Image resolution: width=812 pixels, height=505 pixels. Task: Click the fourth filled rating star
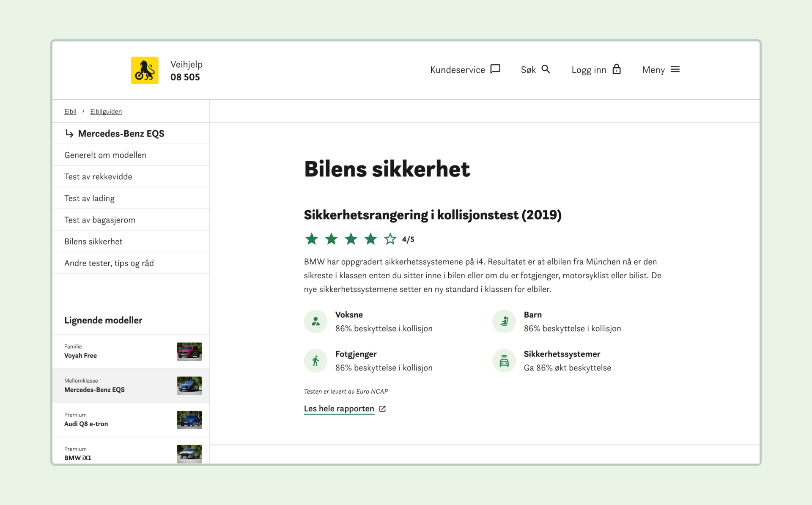click(370, 239)
